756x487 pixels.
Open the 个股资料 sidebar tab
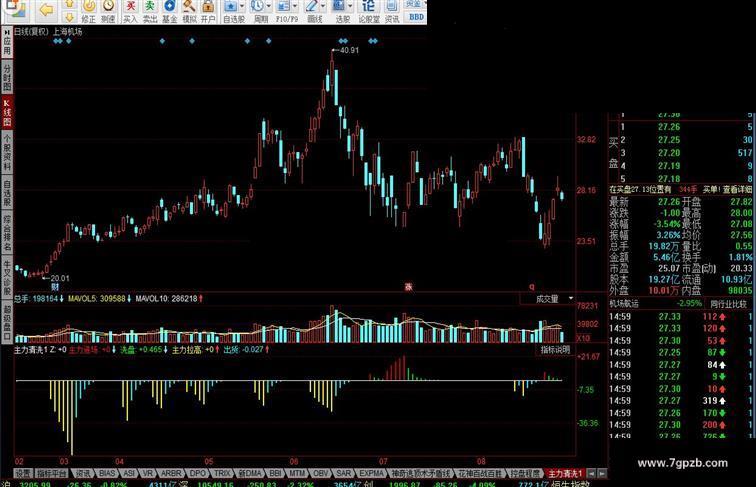tap(7, 153)
